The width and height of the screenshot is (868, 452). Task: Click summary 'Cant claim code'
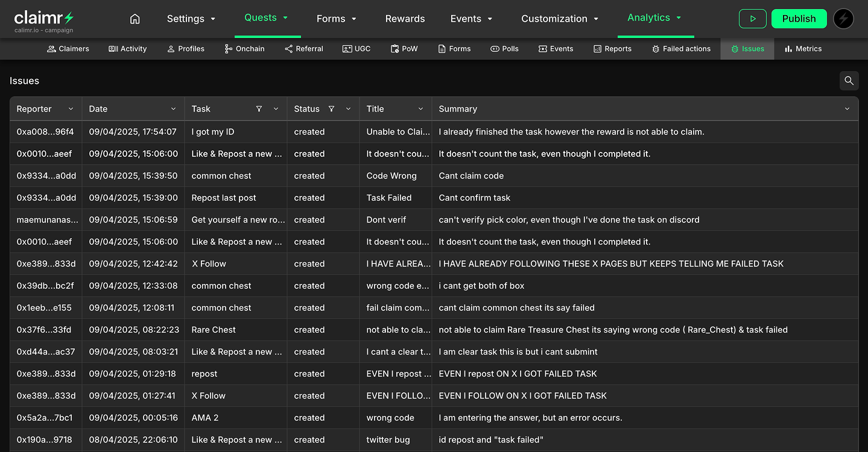coord(471,176)
